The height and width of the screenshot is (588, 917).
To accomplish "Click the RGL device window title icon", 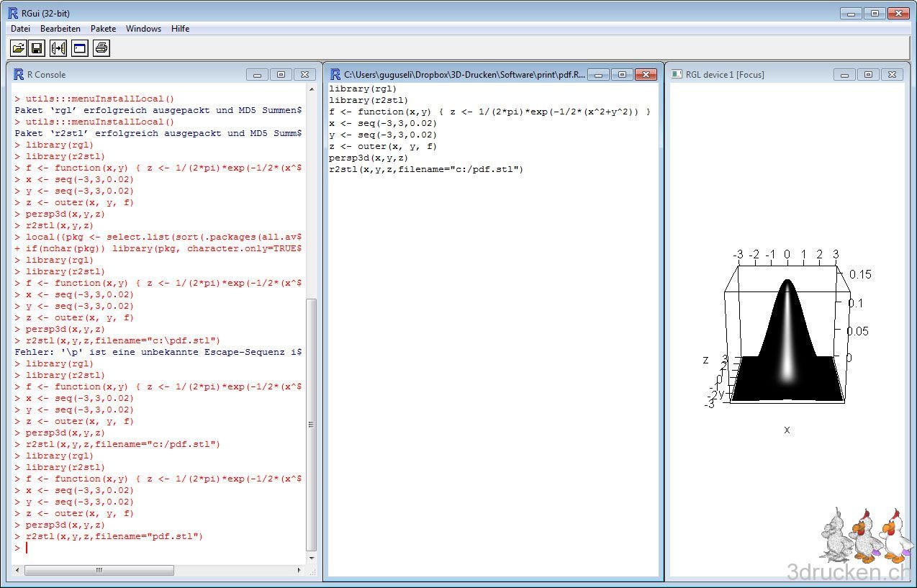I will click(677, 74).
